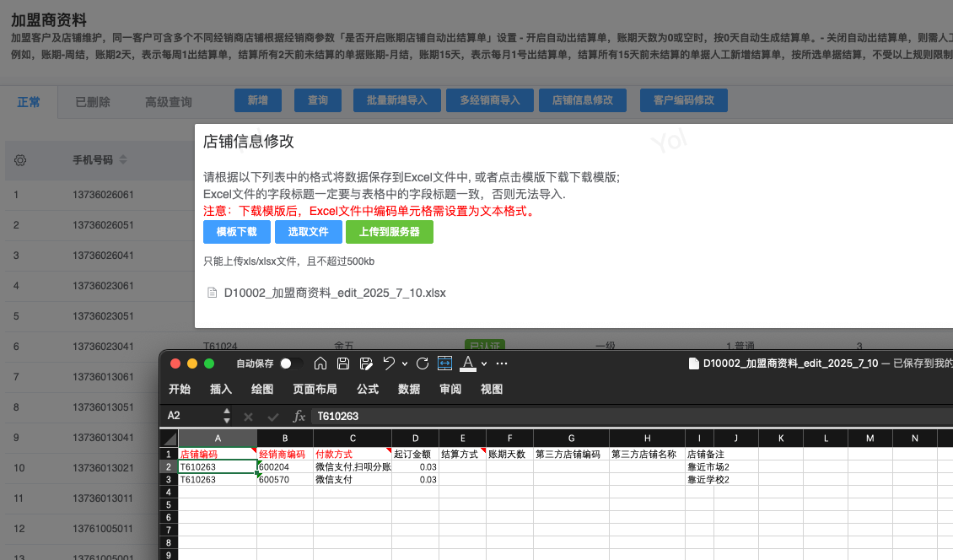Click the Save As icon with pencil
The image size is (953, 560).
(x=366, y=363)
